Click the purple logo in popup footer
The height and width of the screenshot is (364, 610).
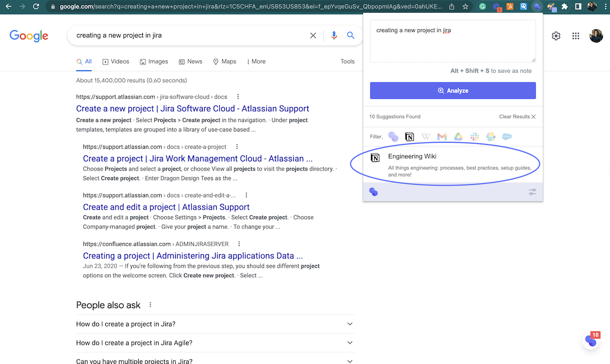click(x=374, y=192)
